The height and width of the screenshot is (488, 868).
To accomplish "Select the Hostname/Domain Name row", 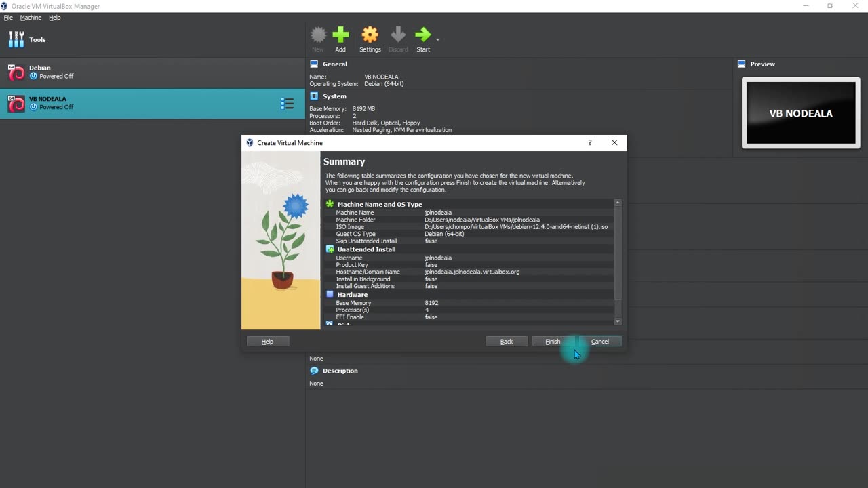I will tap(469, 272).
